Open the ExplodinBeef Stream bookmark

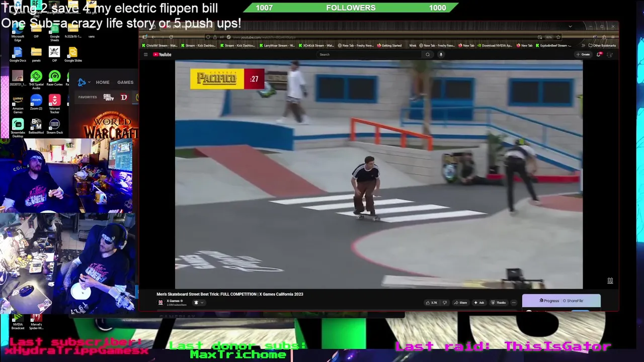coord(552,45)
